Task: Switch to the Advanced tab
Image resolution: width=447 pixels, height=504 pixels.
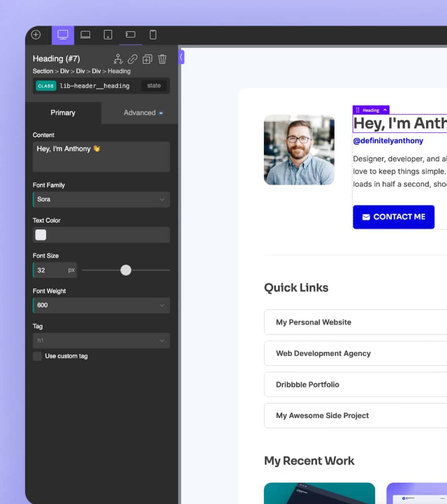Action: pyautogui.click(x=140, y=113)
